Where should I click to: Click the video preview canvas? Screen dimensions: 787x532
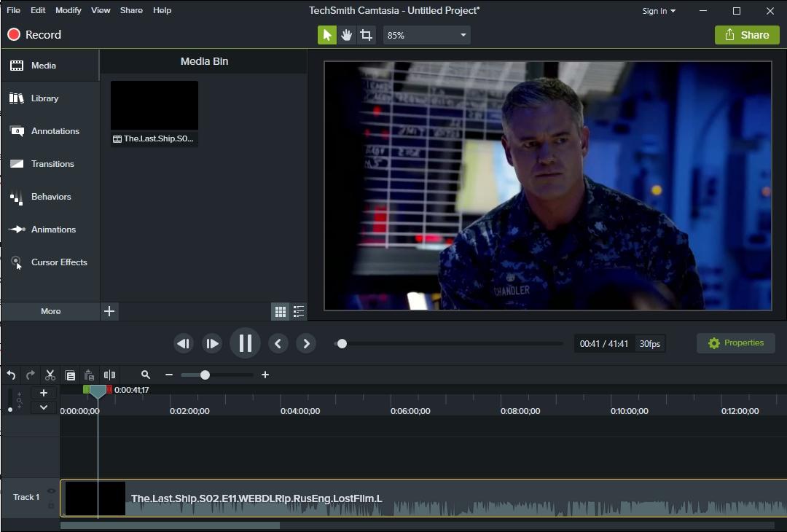(547, 186)
